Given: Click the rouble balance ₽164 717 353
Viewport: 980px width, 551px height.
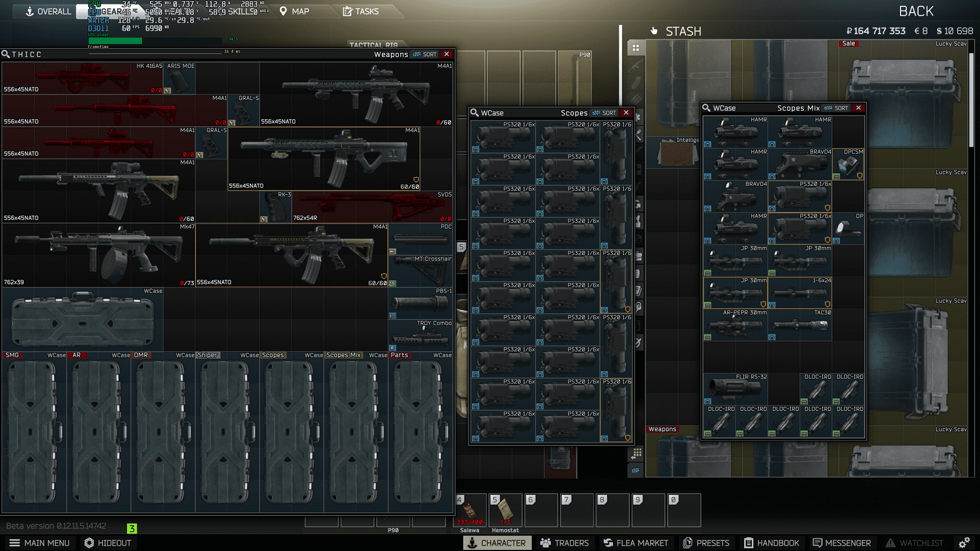Looking at the screenshot, I should 876,31.
